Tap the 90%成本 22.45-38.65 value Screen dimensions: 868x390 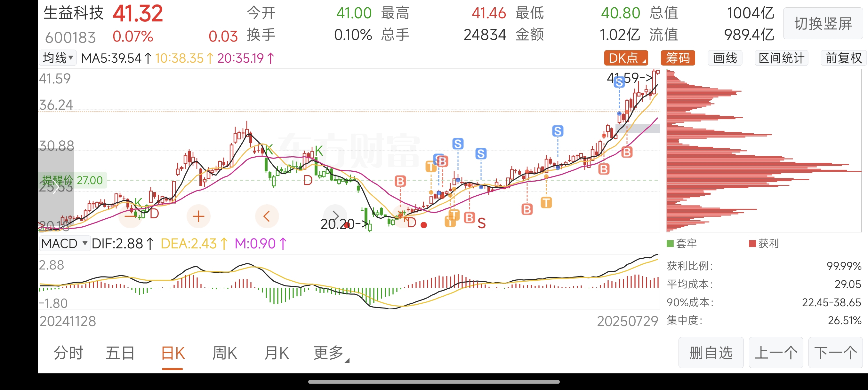click(831, 302)
